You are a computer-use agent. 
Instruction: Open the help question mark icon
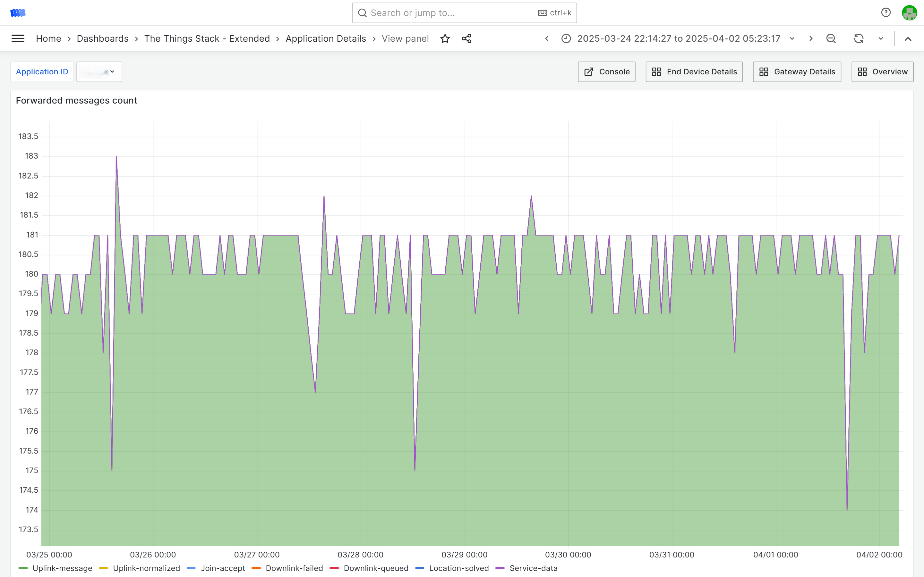886,13
